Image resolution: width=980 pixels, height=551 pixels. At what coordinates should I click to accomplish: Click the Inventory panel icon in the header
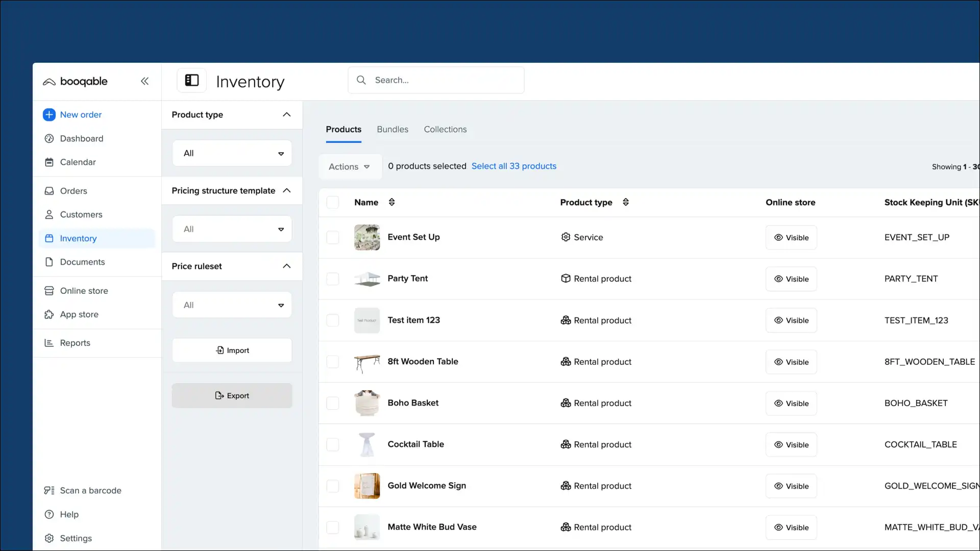tap(191, 80)
